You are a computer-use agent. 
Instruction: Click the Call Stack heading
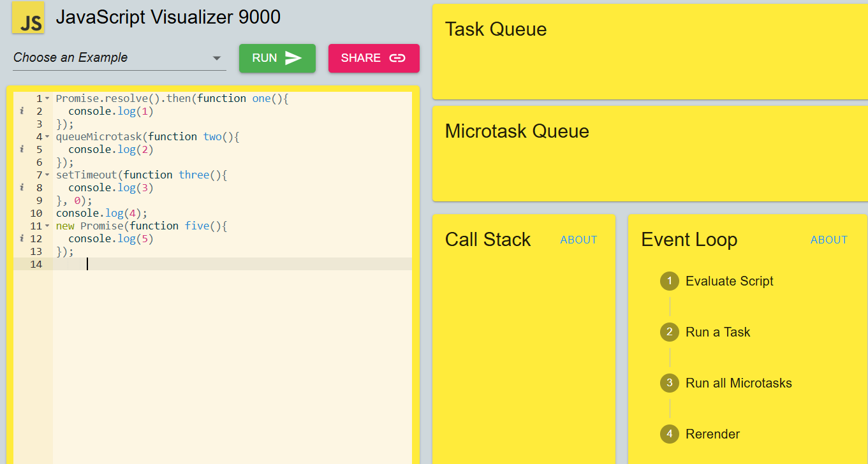[488, 240]
